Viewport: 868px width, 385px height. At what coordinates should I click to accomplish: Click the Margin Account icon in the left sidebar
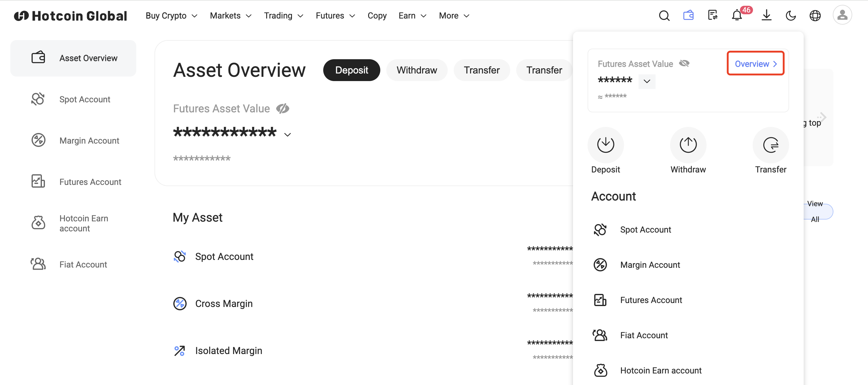[x=38, y=140]
